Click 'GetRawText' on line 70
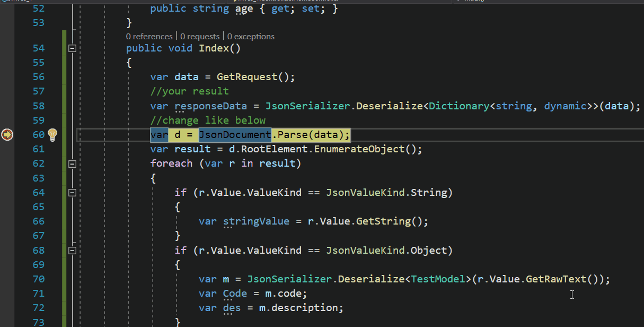 point(556,279)
